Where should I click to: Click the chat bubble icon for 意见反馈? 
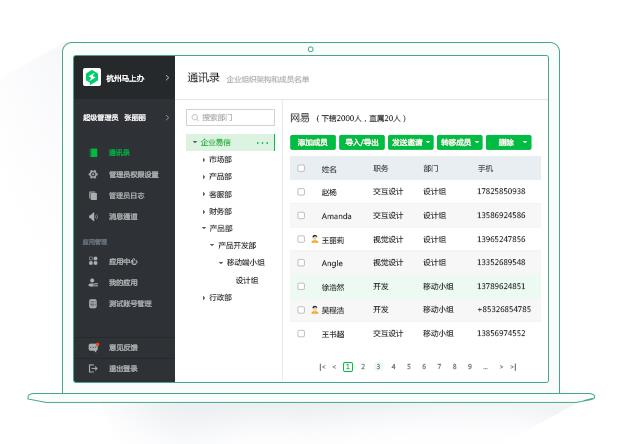click(x=94, y=347)
